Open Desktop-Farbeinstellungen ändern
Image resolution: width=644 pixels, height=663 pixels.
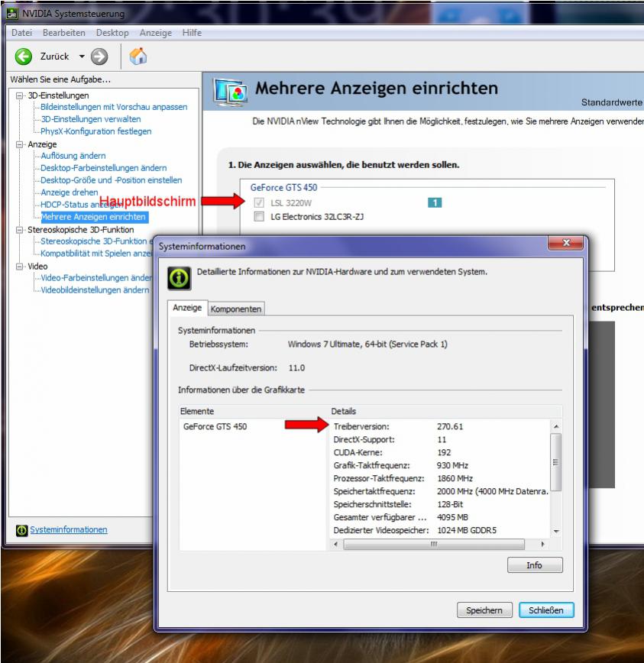point(104,168)
